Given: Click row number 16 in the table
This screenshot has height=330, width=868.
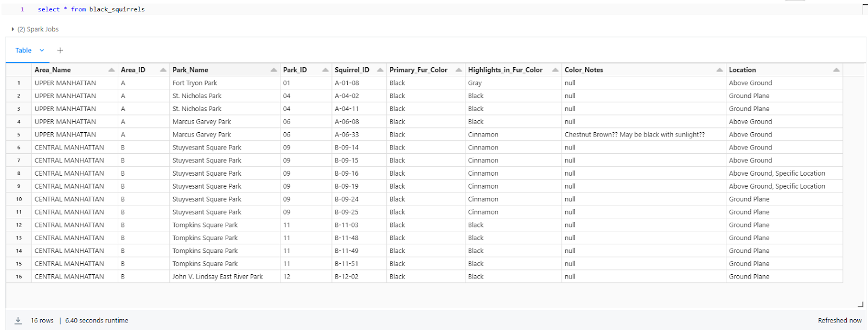Looking at the screenshot, I should [x=19, y=276].
